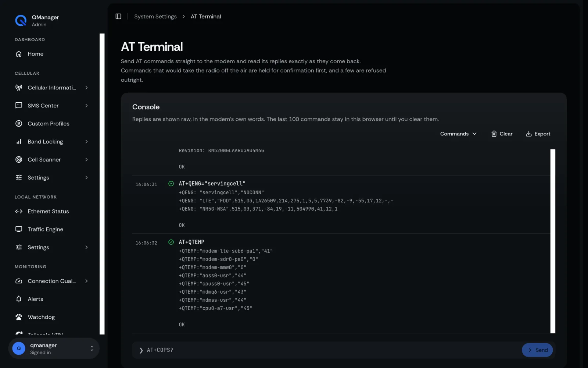Click the Cell Scanner target icon
Viewport: 588px width, 368px height.
(19, 160)
